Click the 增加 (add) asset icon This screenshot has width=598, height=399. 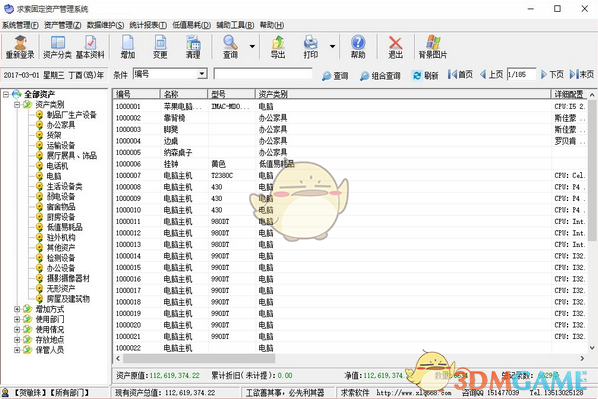click(128, 47)
